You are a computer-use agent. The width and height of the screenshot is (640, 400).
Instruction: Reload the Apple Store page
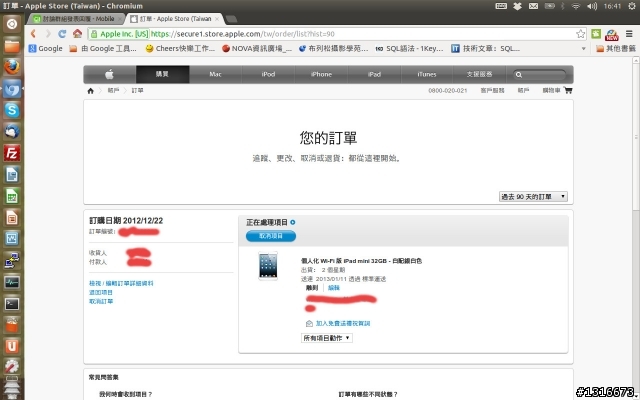pyautogui.click(x=62, y=34)
